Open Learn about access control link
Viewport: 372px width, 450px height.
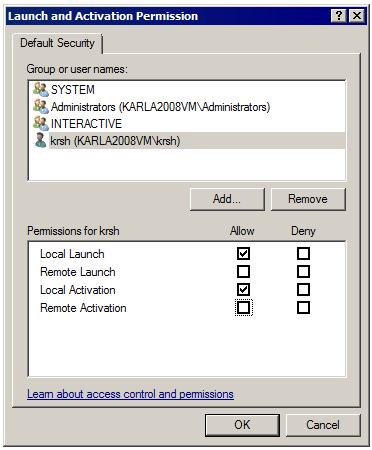(130, 394)
